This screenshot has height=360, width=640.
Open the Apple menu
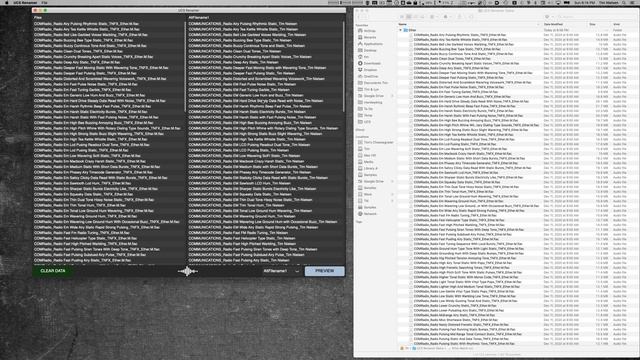coord(6,2)
